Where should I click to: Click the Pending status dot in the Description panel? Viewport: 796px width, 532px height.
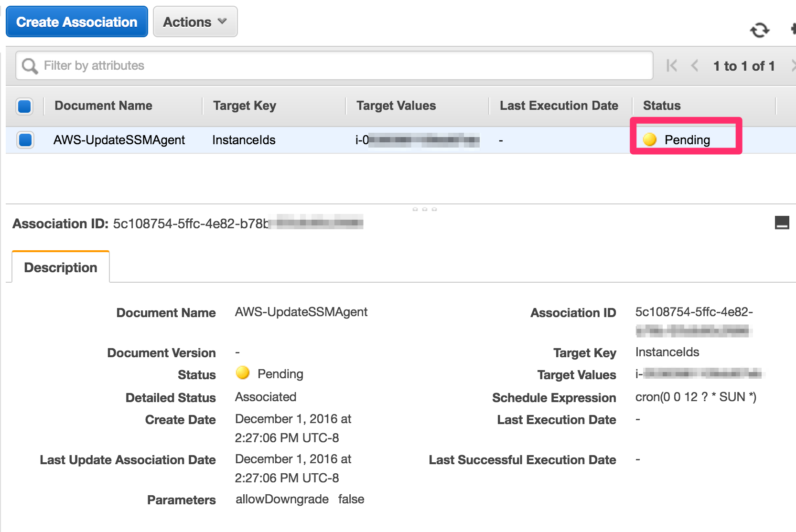point(243,374)
